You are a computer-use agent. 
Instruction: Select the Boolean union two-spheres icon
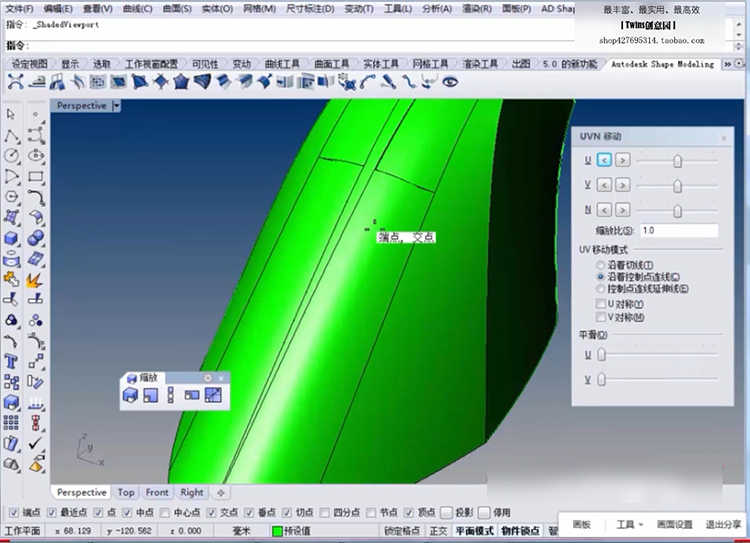36,238
